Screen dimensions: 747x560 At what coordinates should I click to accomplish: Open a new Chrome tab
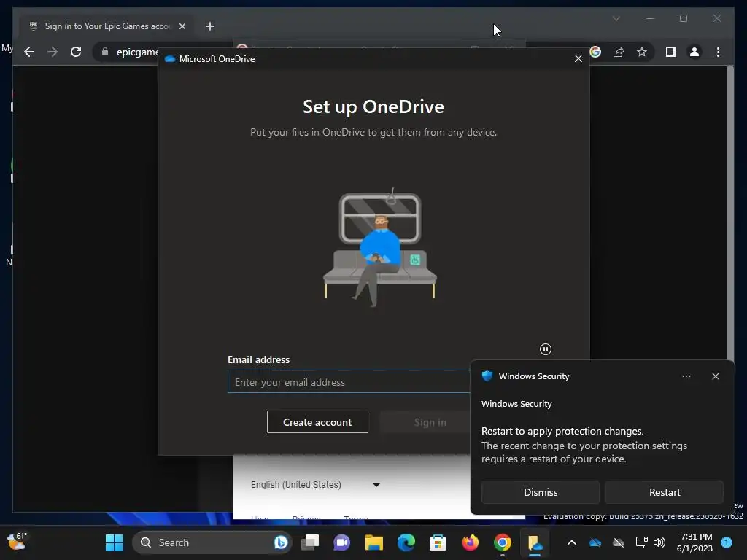(210, 26)
